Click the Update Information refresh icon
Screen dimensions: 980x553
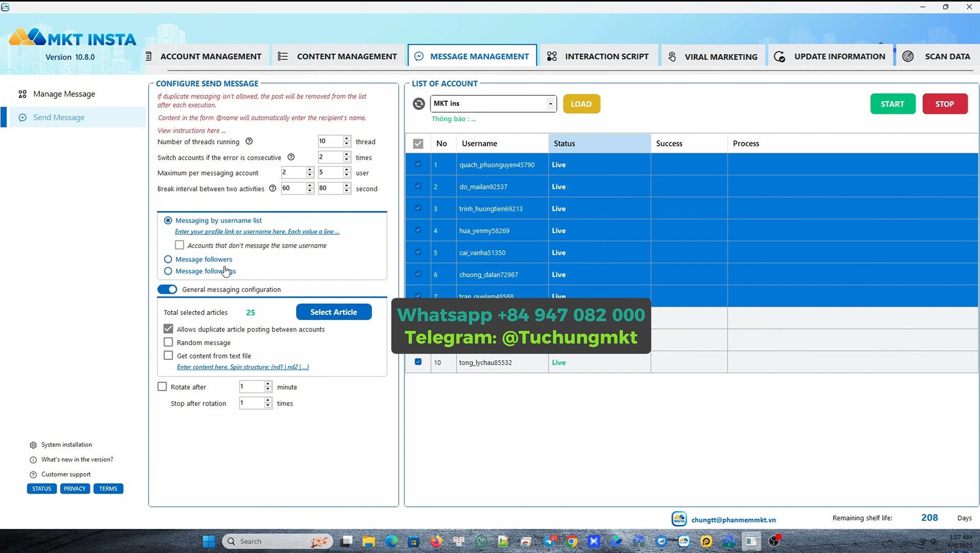click(779, 57)
